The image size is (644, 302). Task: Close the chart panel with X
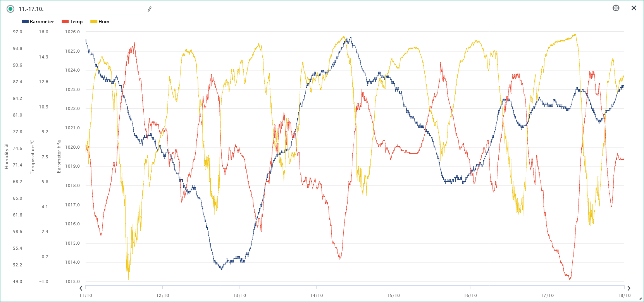634,8
